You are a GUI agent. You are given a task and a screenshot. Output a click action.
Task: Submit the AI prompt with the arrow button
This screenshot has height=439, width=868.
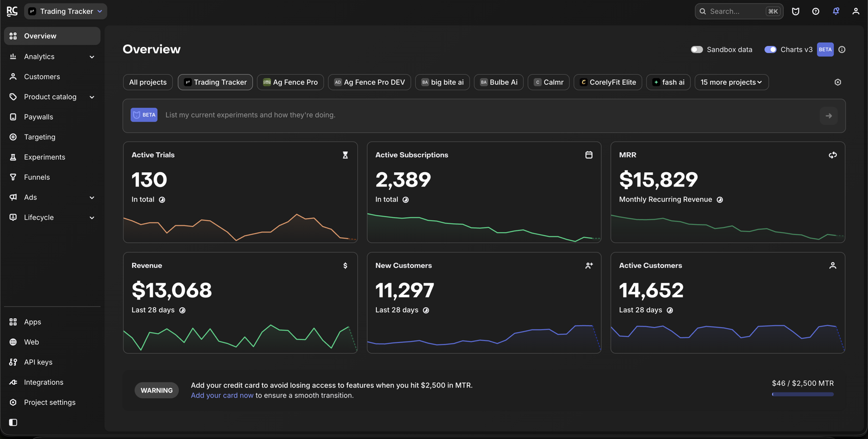tap(829, 116)
